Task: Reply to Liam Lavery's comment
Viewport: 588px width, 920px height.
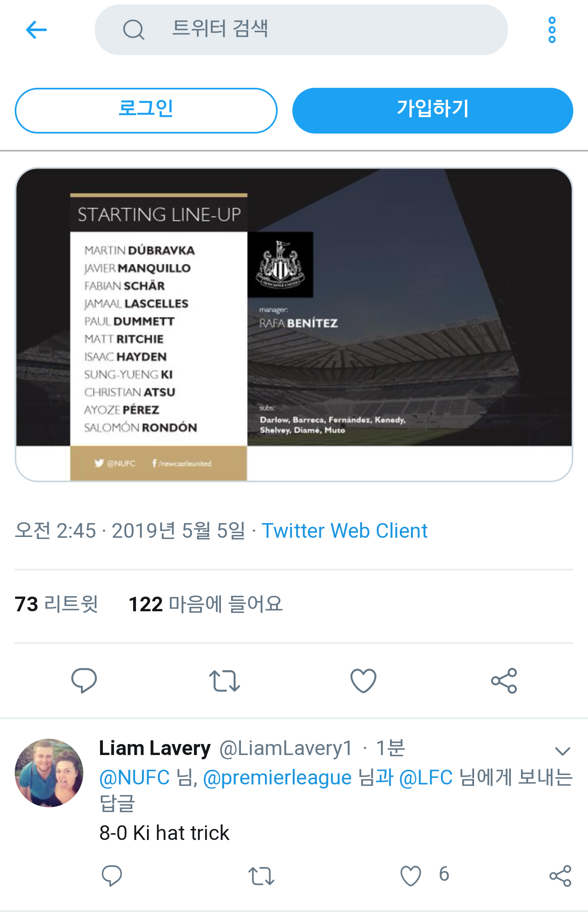Action: (111, 875)
